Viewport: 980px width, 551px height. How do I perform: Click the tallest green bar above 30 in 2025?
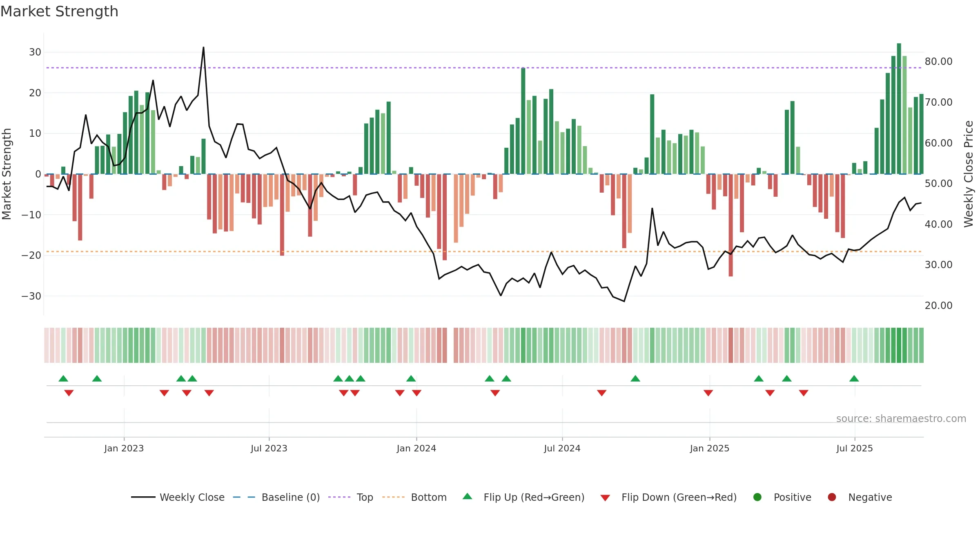[899, 109]
